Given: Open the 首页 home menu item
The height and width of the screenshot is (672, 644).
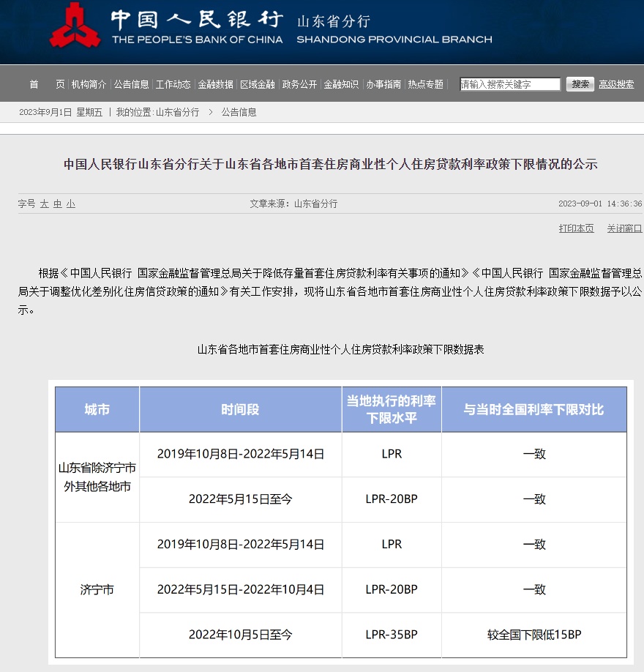Looking at the screenshot, I should click(x=47, y=84).
